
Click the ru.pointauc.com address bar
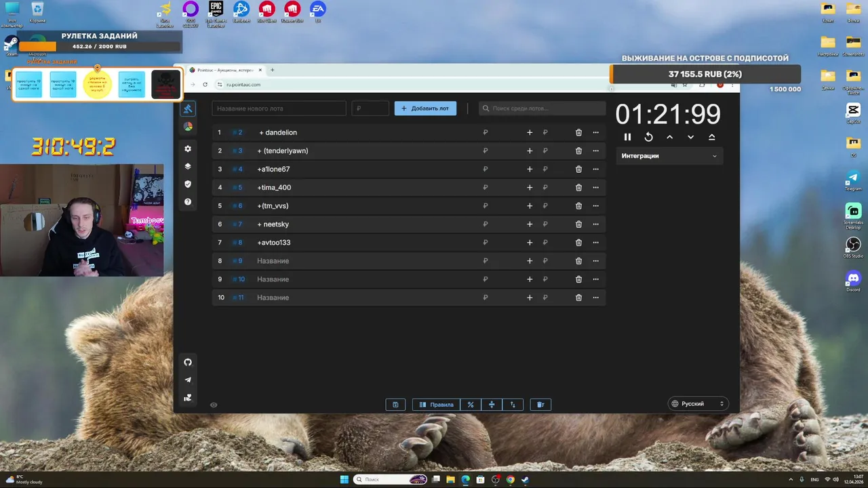point(243,85)
